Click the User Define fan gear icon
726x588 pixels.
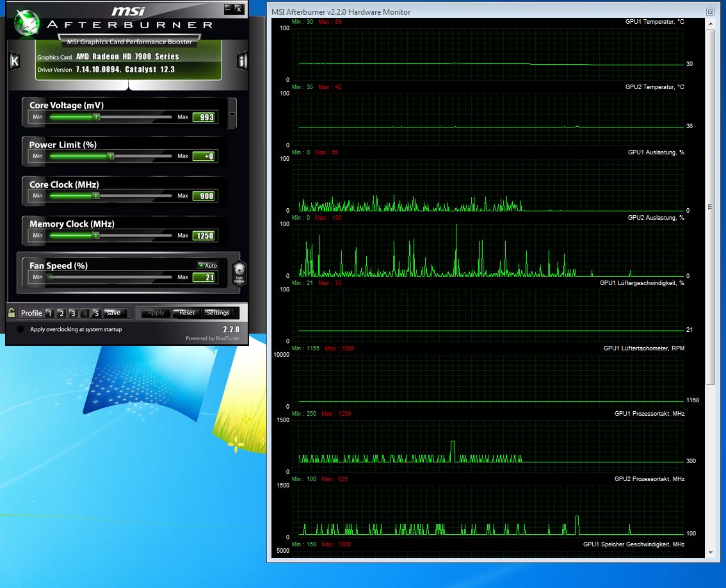tap(239, 274)
